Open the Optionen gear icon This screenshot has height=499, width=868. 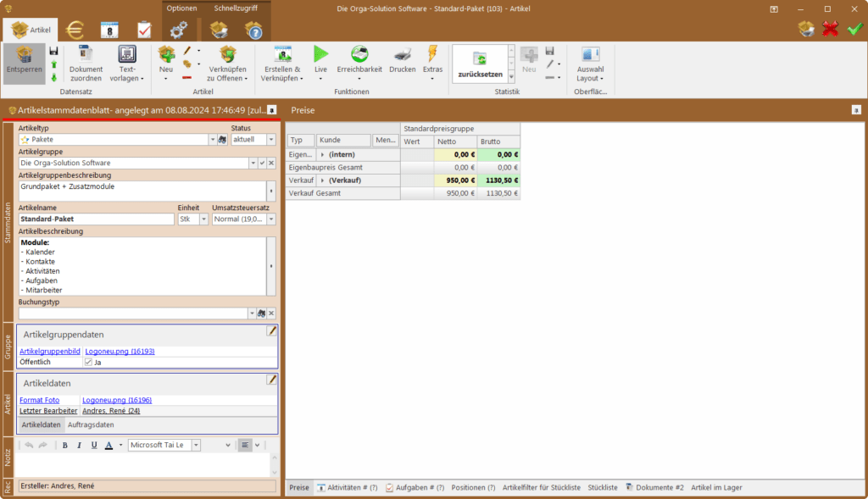[x=178, y=30]
